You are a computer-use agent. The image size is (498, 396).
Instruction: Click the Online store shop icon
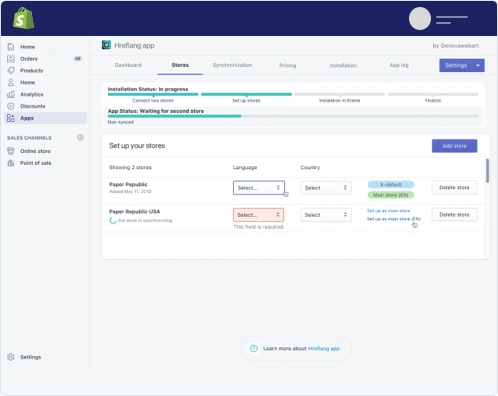(11, 151)
